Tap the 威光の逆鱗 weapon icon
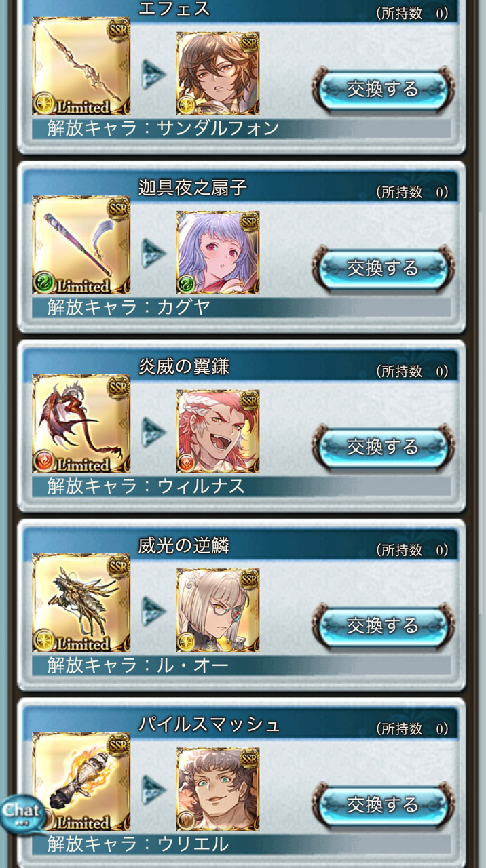This screenshot has height=868, width=486. [81, 603]
